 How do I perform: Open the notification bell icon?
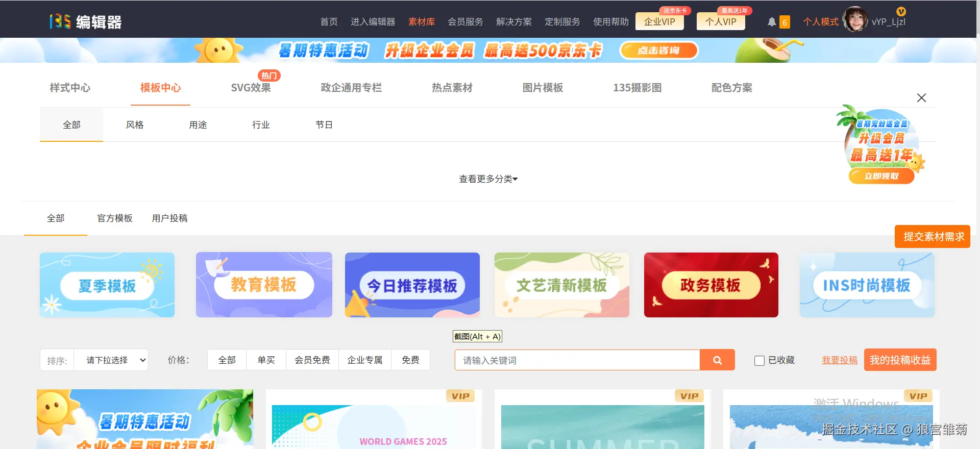tap(772, 22)
